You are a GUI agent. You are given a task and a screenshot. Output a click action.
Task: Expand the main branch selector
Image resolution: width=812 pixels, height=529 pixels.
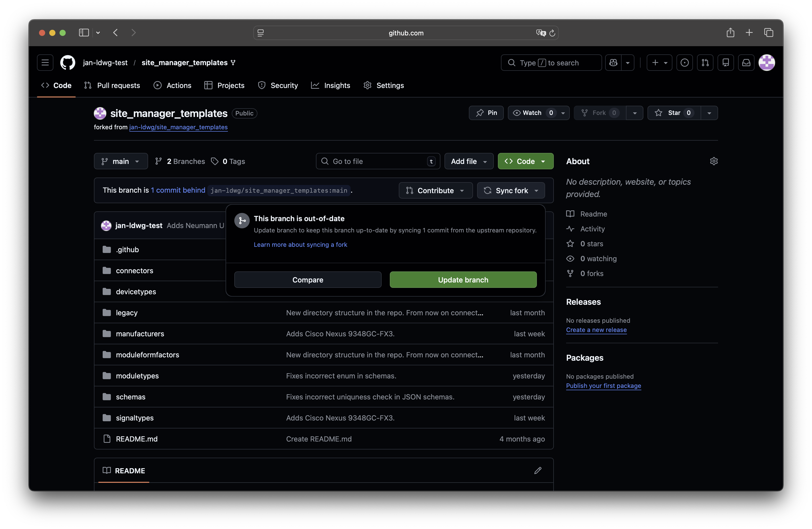(x=121, y=161)
